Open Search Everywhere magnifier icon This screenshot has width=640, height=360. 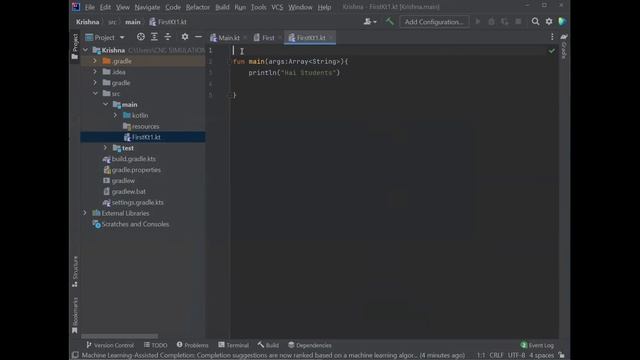pos(535,21)
